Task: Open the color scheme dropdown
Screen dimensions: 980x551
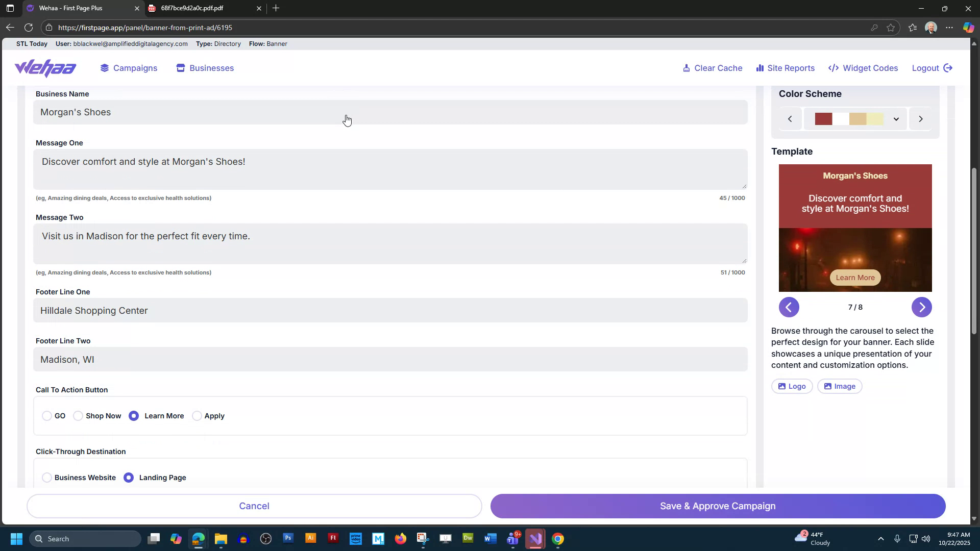Action: click(896, 118)
